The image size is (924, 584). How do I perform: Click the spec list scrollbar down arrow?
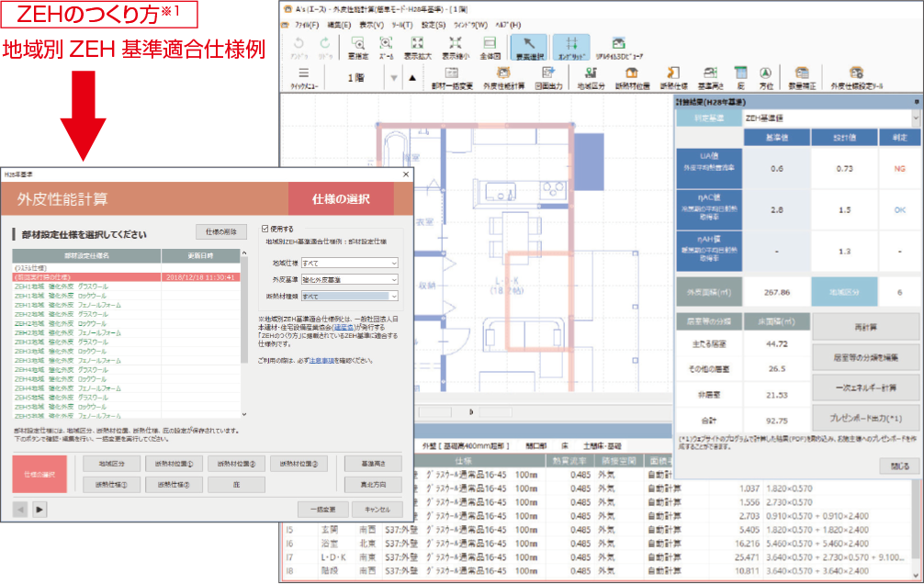[x=244, y=414]
